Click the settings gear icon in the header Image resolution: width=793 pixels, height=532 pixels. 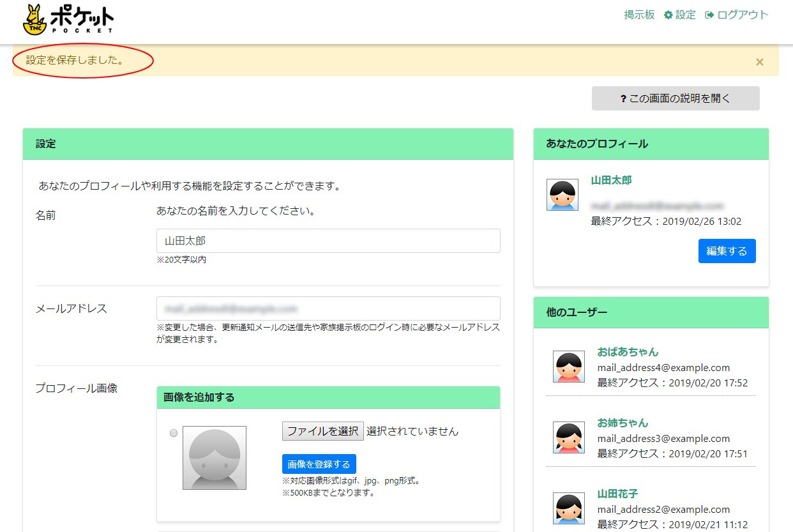667,14
